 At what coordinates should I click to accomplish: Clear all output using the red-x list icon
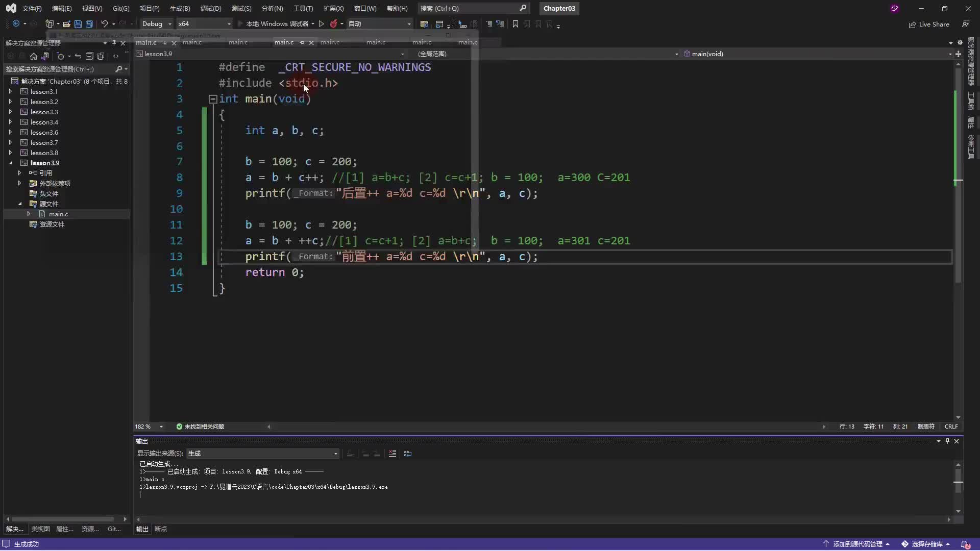click(x=392, y=454)
